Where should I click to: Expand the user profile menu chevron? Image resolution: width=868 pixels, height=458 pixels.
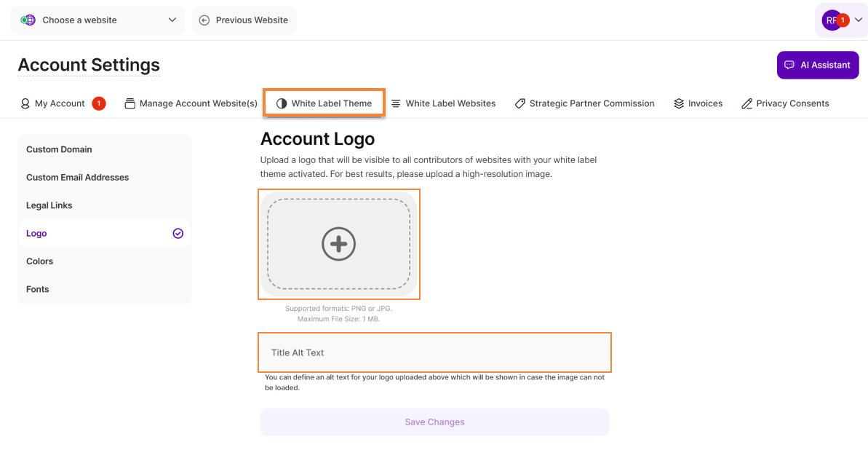coord(858,20)
